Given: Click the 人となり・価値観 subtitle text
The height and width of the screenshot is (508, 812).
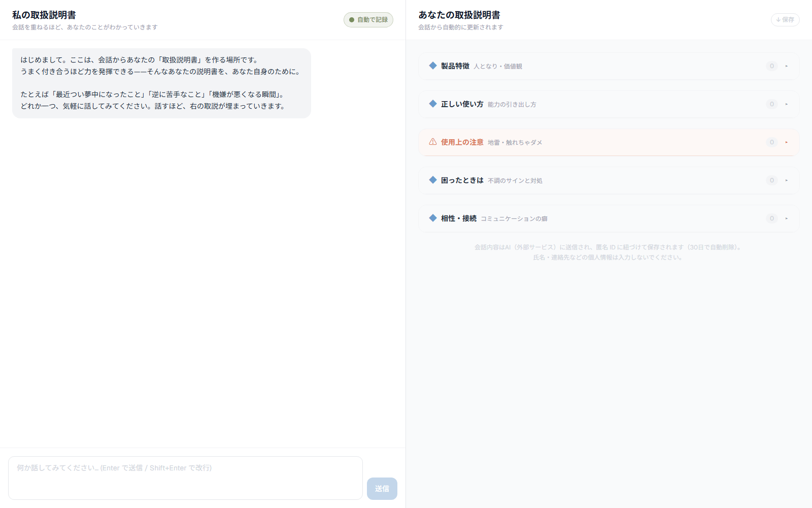Looking at the screenshot, I should click(x=498, y=67).
